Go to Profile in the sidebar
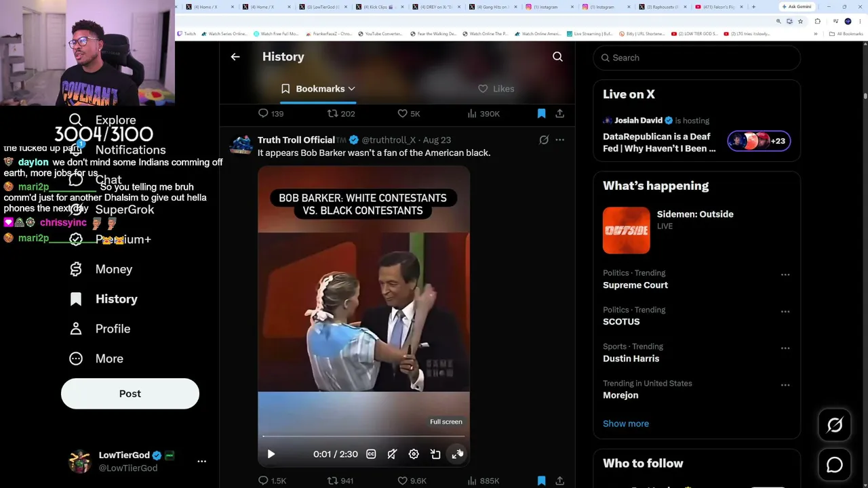This screenshot has height=488, width=868. click(x=100, y=329)
